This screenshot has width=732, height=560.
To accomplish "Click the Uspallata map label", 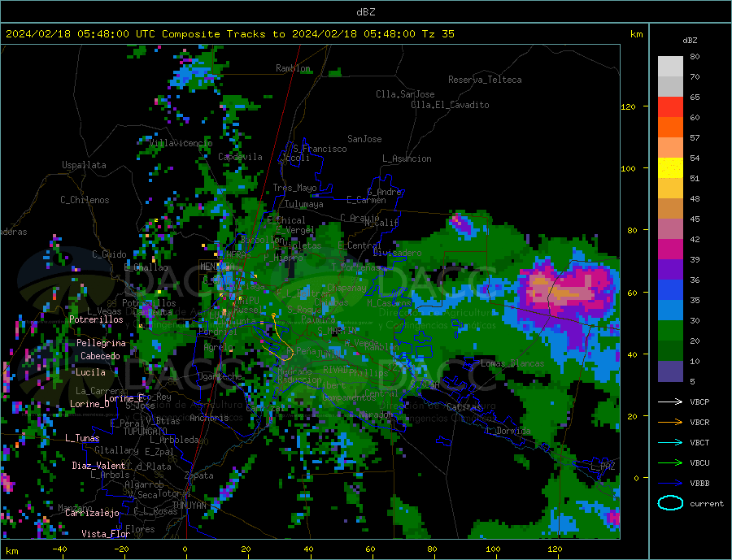I will (x=84, y=165).
